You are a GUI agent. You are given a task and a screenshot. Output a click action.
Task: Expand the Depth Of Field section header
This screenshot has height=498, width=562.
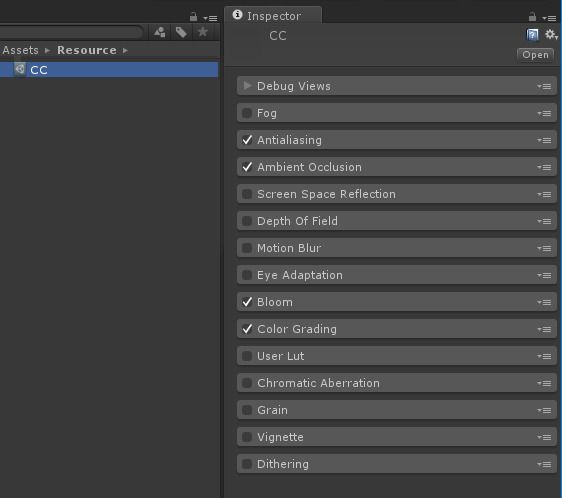[396, 221]
